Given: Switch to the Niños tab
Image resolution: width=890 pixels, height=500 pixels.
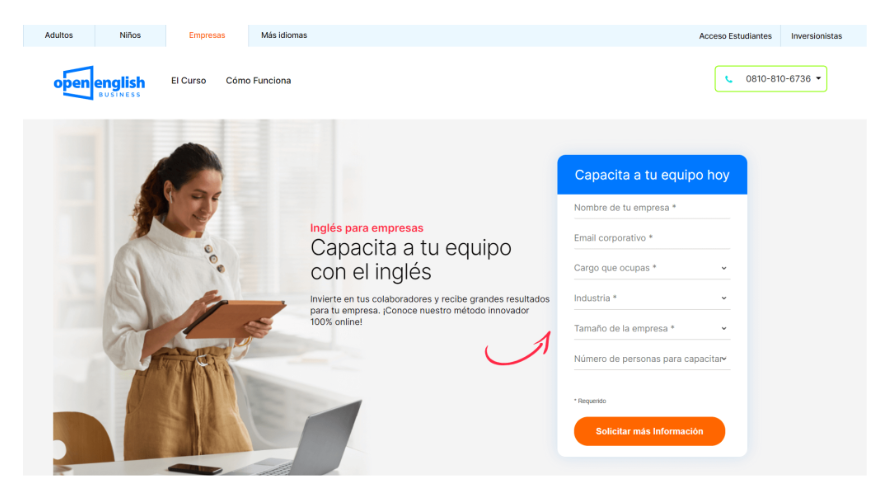Looking at the screenshot, I should (130, 35).
